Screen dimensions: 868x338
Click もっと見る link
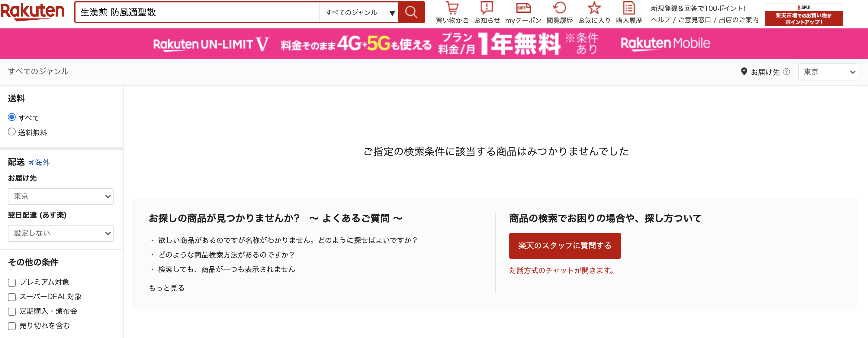167,288
